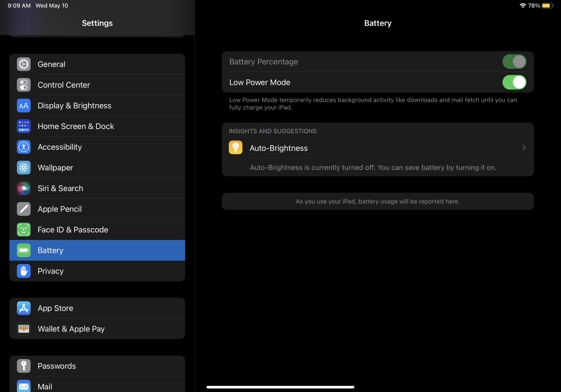Tap the yellow Auto-Brightness lightbulb icon
This screenshot has height=392, width=561.
click(x=236, y=148)
